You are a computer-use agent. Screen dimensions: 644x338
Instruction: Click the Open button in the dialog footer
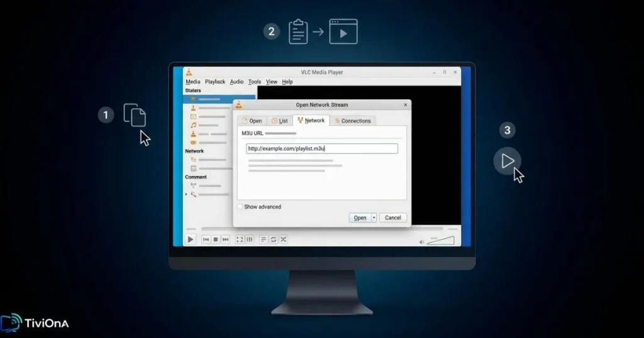coord(360,218)
